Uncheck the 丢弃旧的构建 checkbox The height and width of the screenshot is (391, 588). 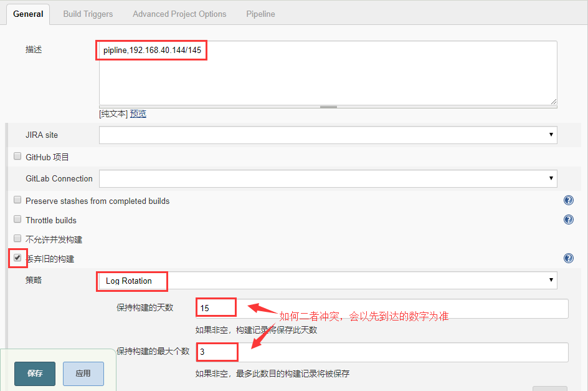[x=17, y=257]
